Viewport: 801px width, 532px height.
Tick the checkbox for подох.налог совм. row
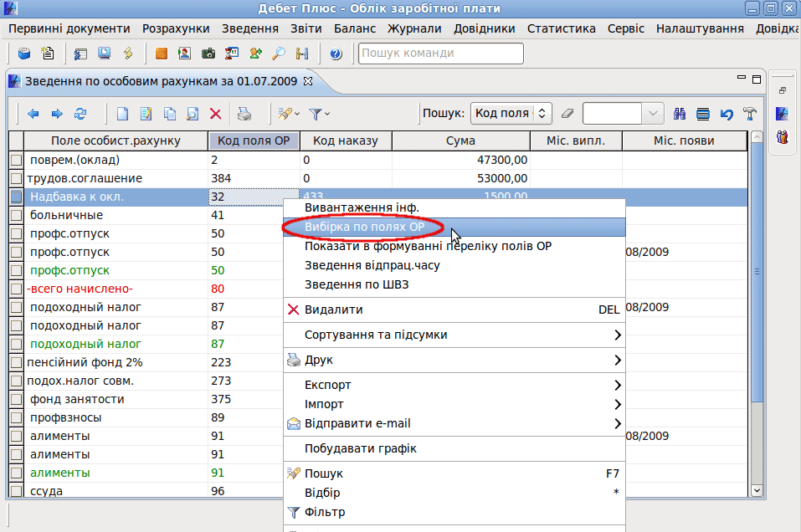pyautogui.click(x=17, y=381)
